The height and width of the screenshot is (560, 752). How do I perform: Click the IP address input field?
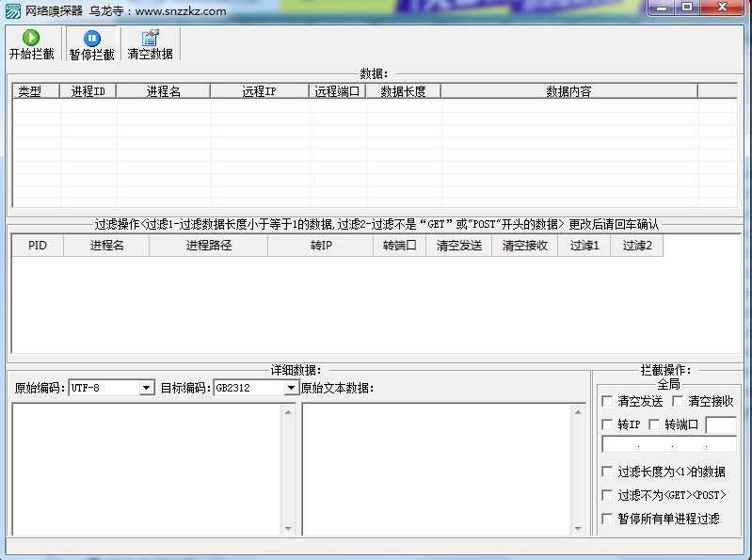coord(669,444)
